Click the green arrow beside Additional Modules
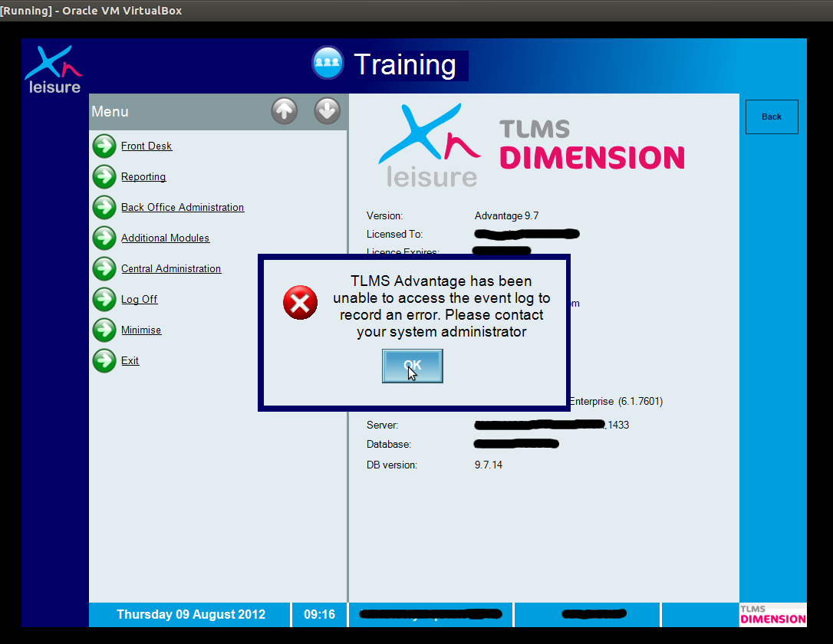 [x=104, y=238]
